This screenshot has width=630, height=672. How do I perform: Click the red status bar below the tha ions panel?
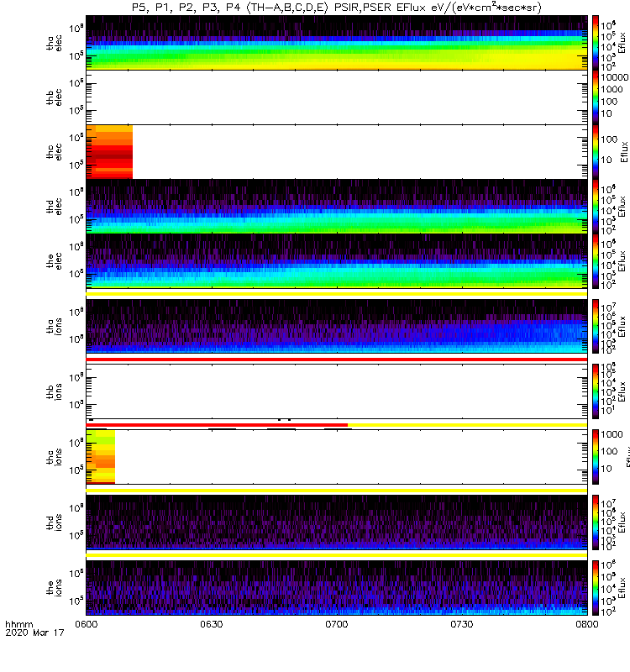337,360
